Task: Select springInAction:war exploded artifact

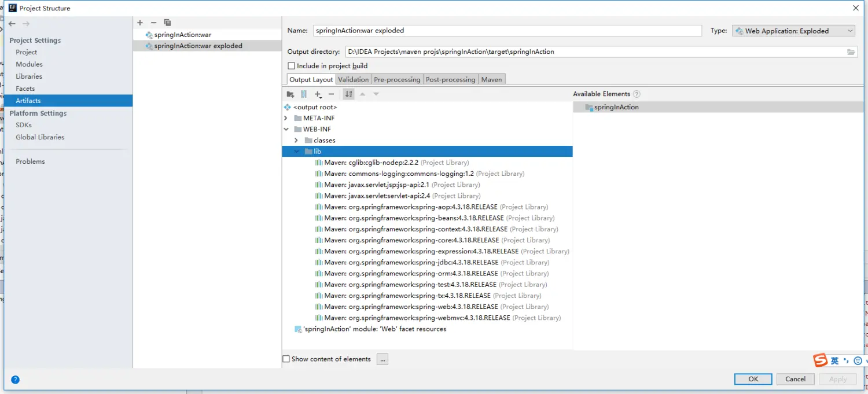Action: (x=207, y=46)
